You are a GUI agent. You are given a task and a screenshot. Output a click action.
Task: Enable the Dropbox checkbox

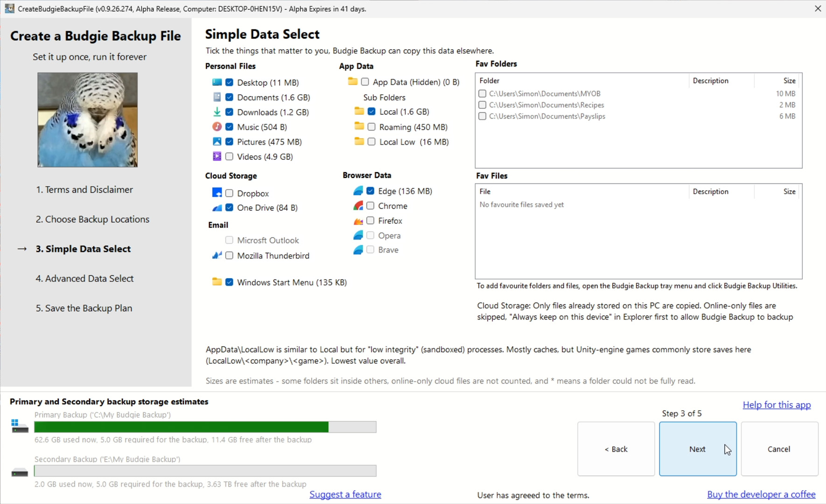click(229, 193)
